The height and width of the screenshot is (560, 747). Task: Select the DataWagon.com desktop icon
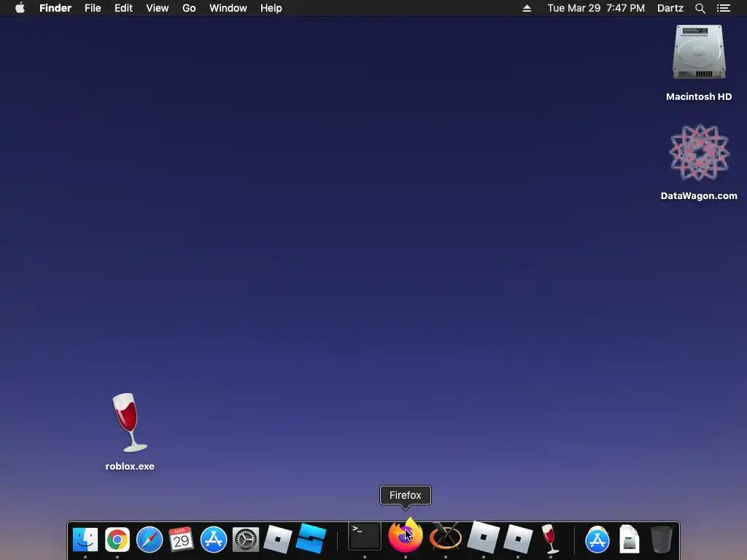(699, 153)
